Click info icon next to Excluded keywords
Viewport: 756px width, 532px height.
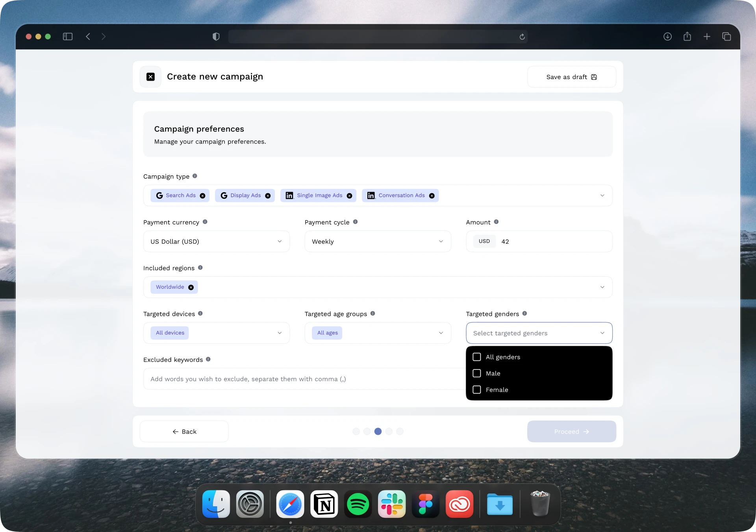(x=208, y=359)
